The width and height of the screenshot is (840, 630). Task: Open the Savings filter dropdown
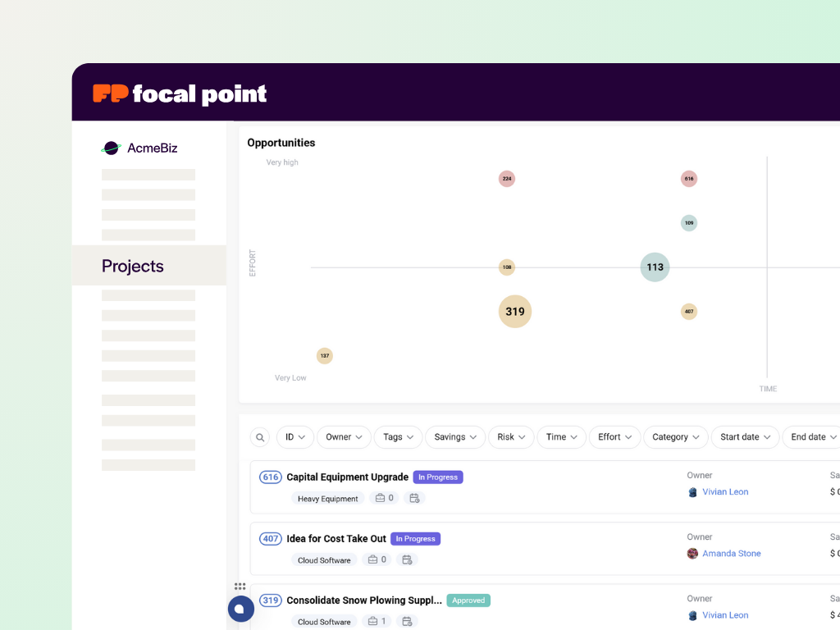[454, 437]
